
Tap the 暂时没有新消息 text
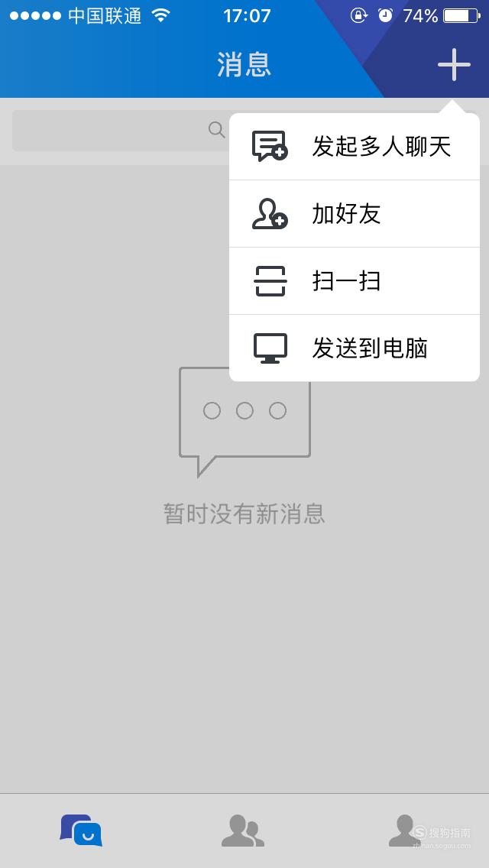click(244, 513)
